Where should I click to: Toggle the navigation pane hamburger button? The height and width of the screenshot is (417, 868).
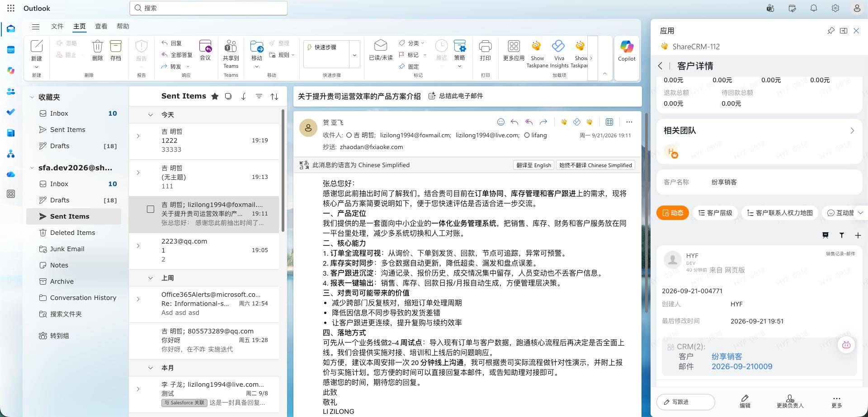pos(36,26)
